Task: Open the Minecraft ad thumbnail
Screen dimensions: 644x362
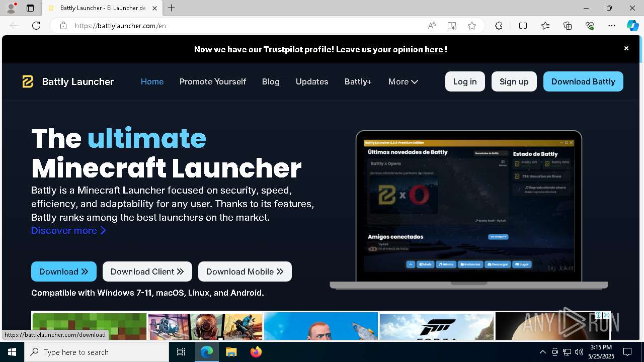Action: pos(90,326)
